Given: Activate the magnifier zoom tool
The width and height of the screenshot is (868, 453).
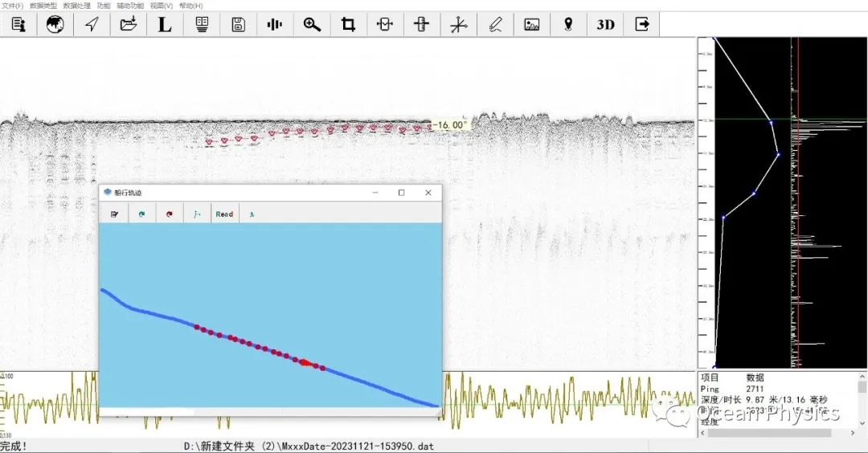Looking at the screenshot, I should 312,24.
